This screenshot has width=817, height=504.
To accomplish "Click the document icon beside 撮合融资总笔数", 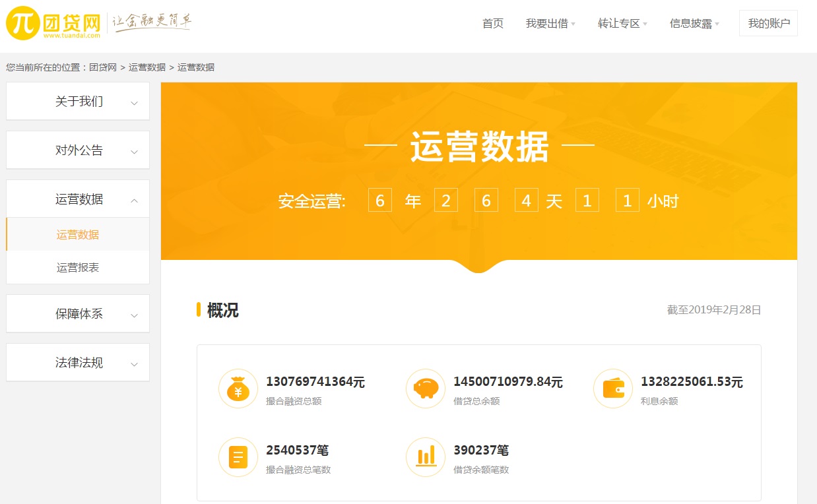I will point(238,457).
